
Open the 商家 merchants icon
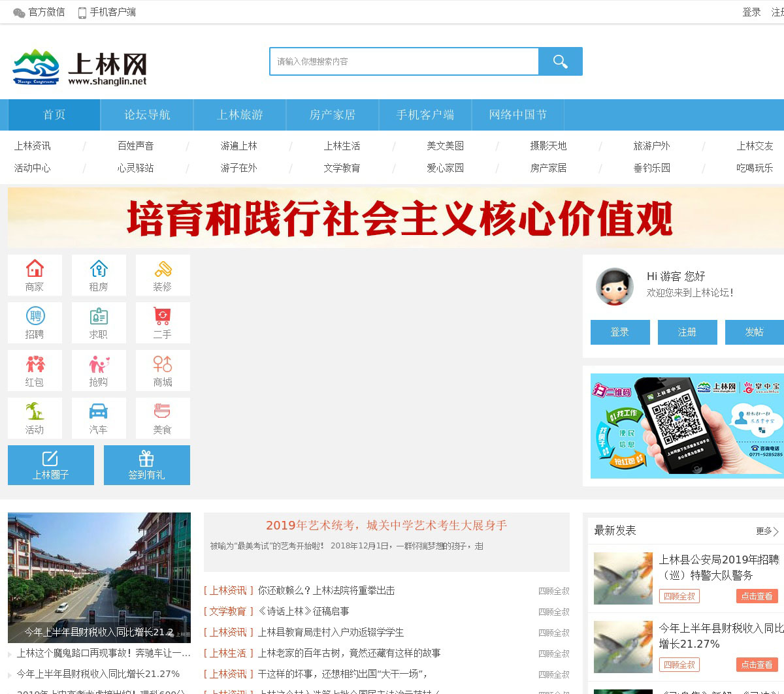coord(35,268)
